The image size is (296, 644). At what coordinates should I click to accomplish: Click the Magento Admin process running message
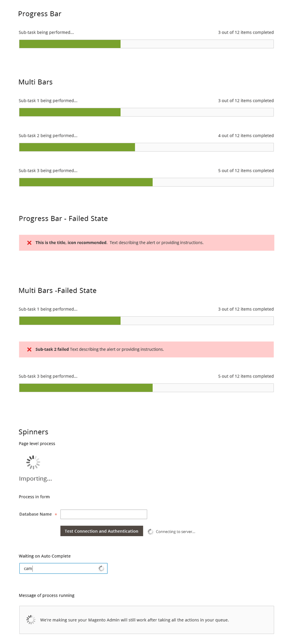click(134, 620)
